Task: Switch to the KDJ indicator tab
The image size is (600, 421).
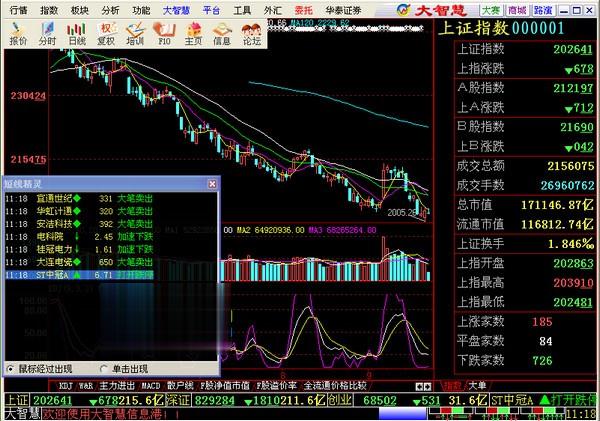Action: click(65, 386)
